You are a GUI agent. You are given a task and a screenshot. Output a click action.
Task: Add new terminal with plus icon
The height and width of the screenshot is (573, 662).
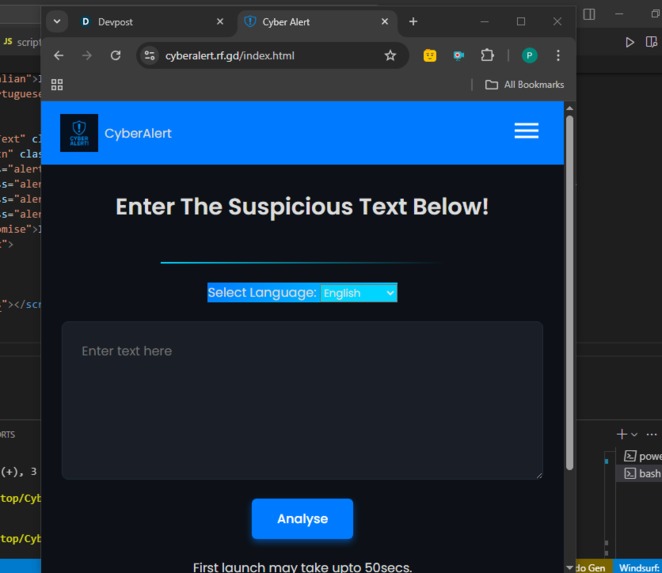coord(621,434)
